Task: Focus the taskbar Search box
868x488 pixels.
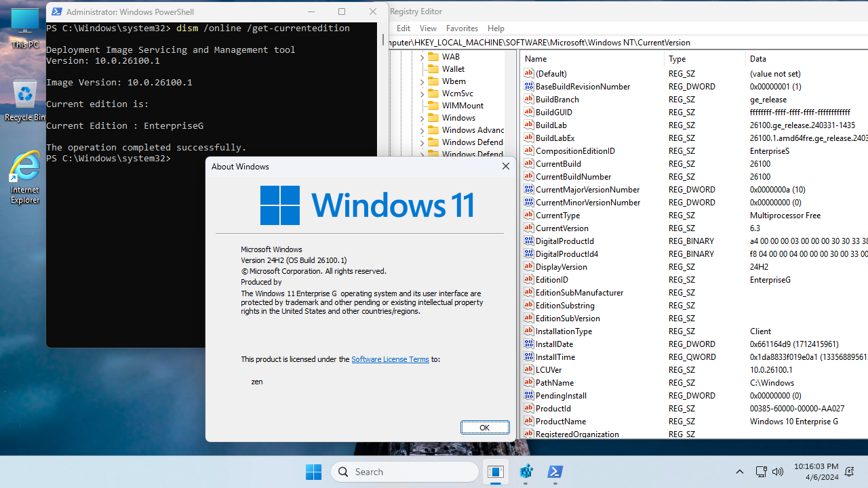Action: click(405, 472)
